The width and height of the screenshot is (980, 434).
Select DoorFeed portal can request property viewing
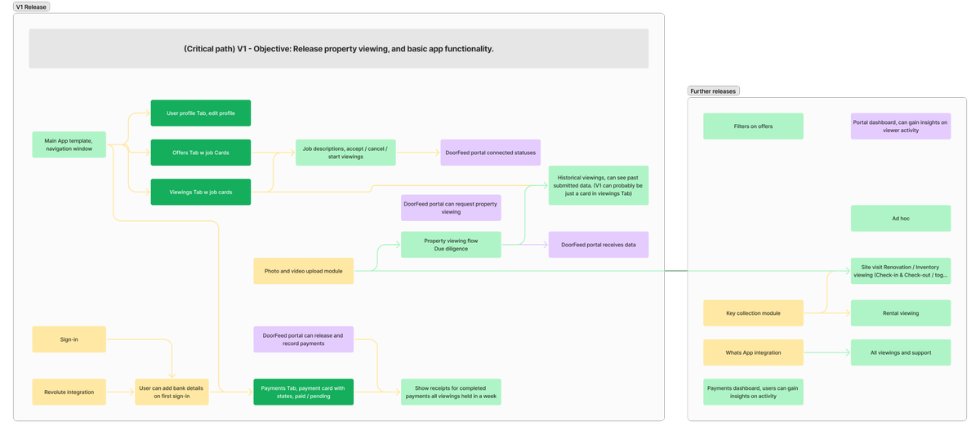(x=451, y=208)
